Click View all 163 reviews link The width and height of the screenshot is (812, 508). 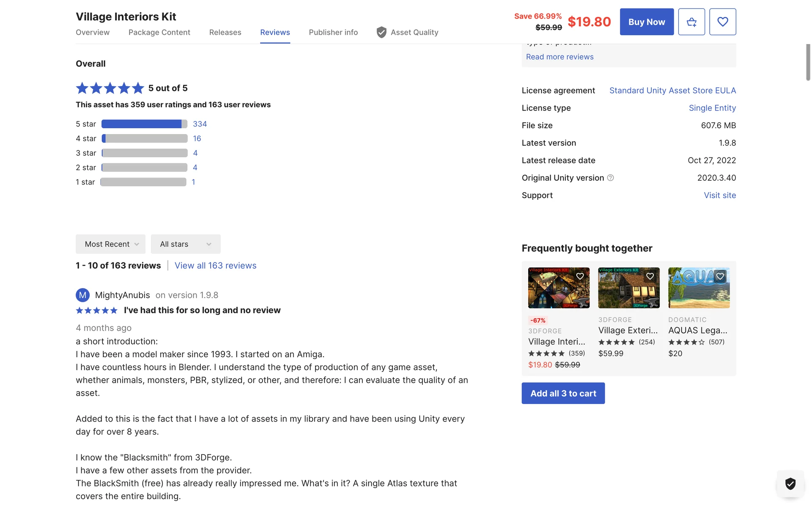tap(215, 265)
